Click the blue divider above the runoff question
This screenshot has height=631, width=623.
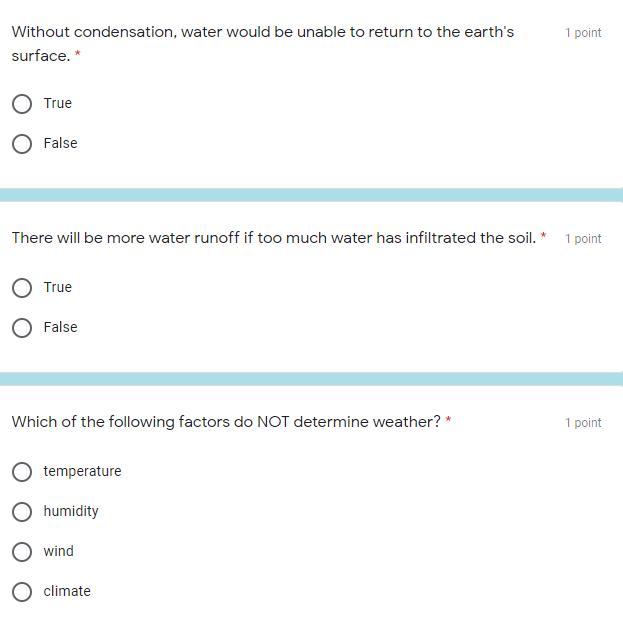coord(311,195)
